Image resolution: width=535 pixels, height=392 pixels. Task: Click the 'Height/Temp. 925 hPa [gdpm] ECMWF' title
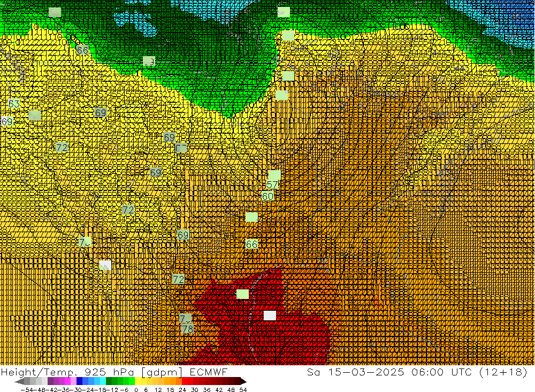tap(114, 372)
